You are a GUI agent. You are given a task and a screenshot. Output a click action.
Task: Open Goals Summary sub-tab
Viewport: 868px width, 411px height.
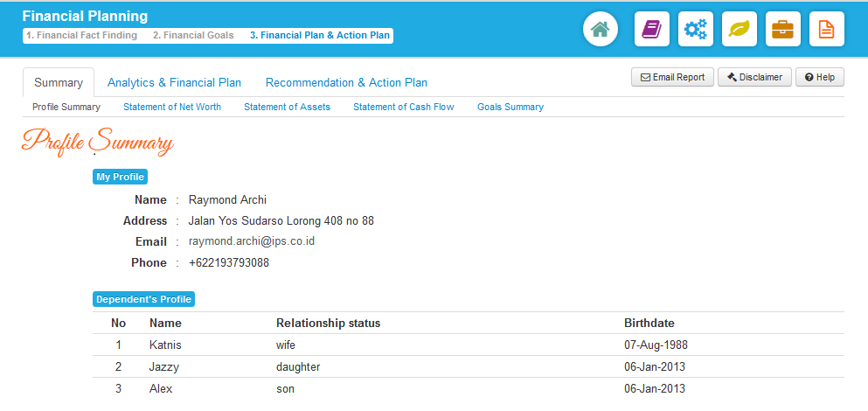click(510, 107)
